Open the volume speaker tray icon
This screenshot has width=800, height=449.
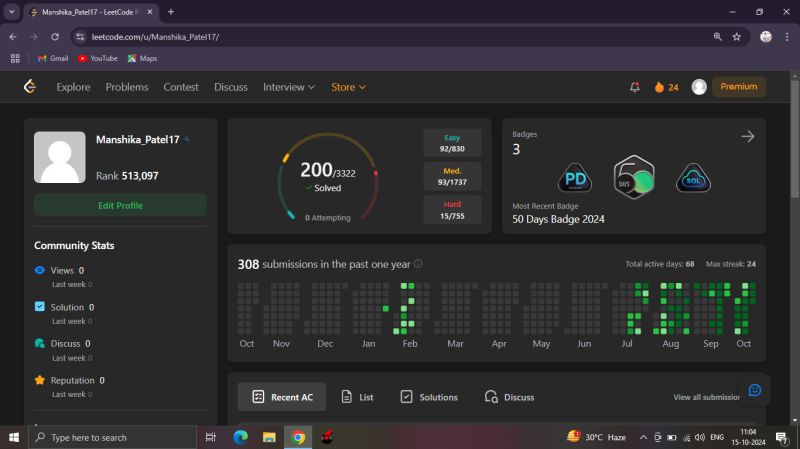click(x=700, y=437)
